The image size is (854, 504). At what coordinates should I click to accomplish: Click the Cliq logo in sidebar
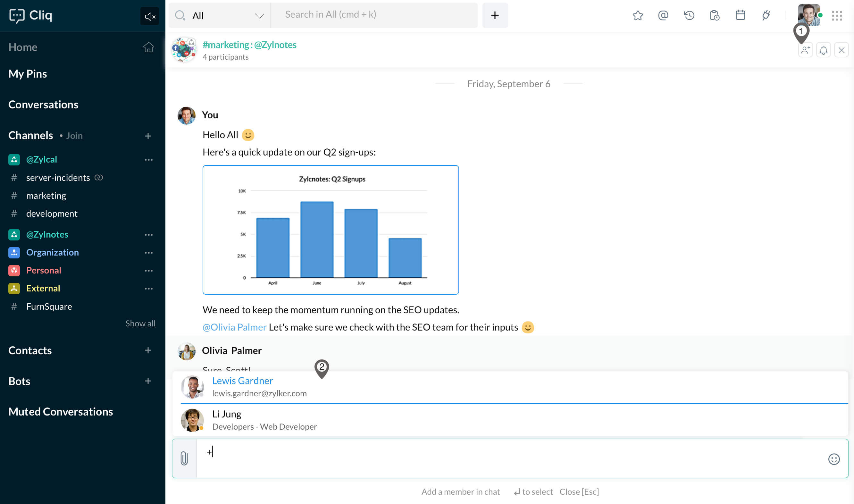[x=30, y=15]
